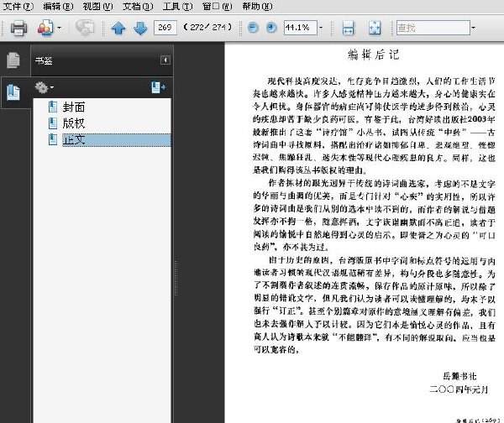This screenshot has height=423, width=504.
Task: Open the 编辑 menu
Action: tap(58, 6)
